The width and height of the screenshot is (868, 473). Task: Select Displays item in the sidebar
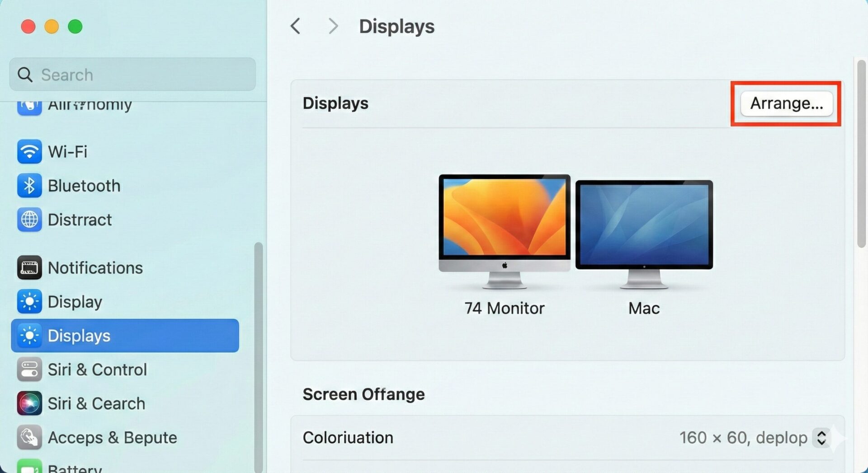[x=125, y=336]
